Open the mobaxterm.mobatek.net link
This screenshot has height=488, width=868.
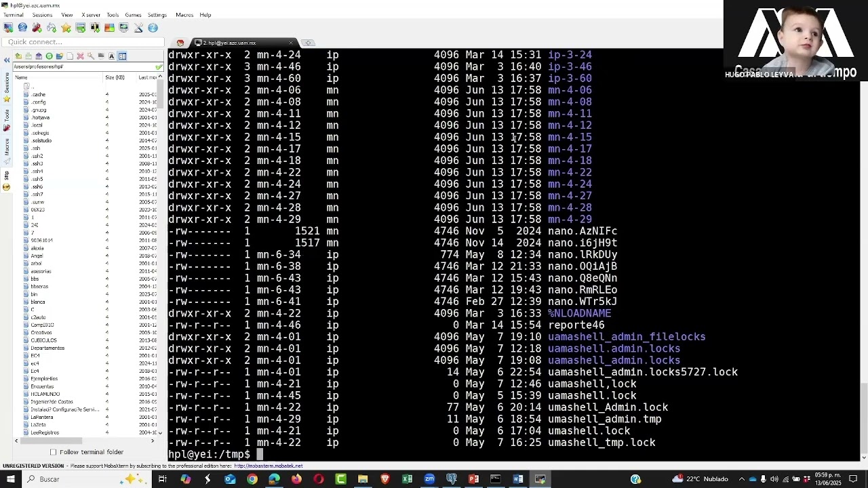coord(269,466)
